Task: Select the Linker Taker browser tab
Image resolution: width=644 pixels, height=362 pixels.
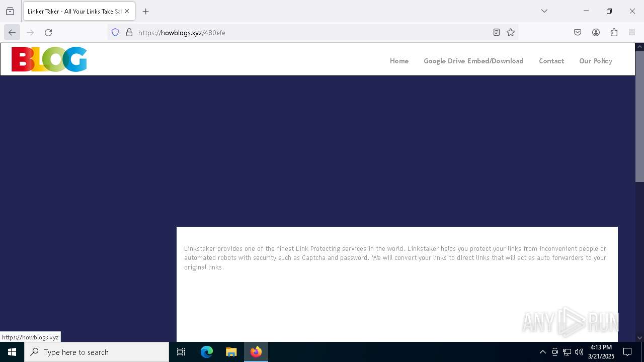Action: (x=79, y=11)
